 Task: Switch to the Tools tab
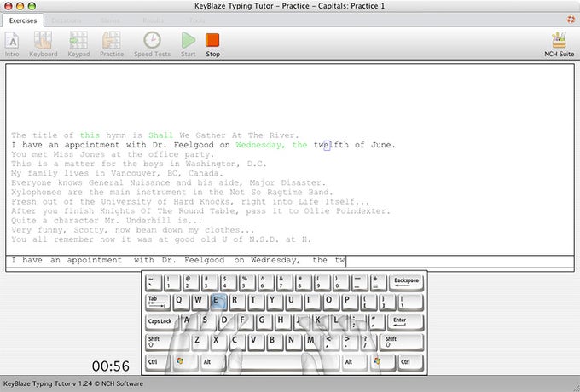pos(197,20)
